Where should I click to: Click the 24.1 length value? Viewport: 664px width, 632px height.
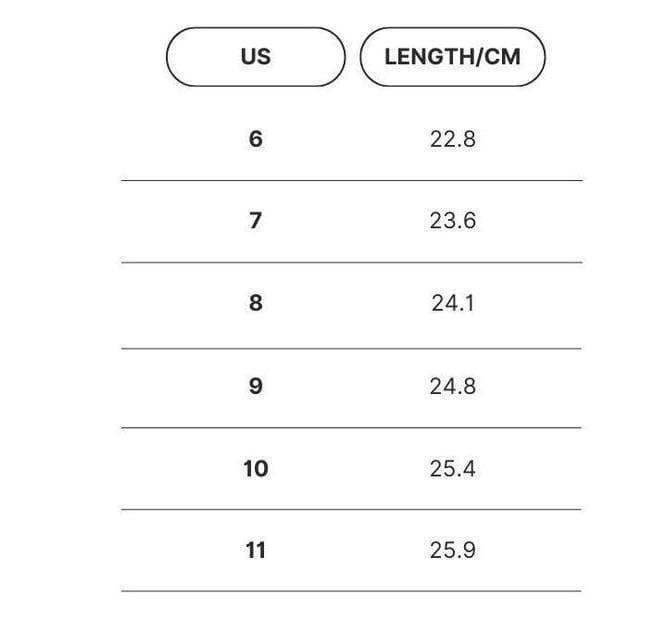453,303
